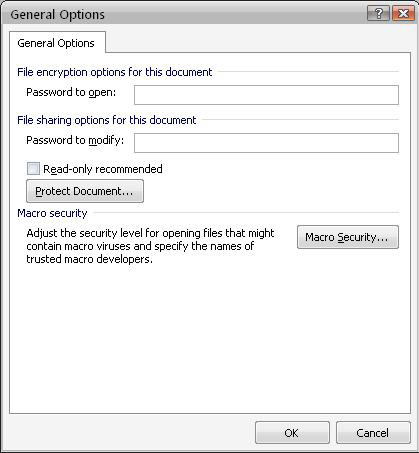Click blank area below the macro description
The height and width of the screenshot is (453, 419).
pos(209,337)
